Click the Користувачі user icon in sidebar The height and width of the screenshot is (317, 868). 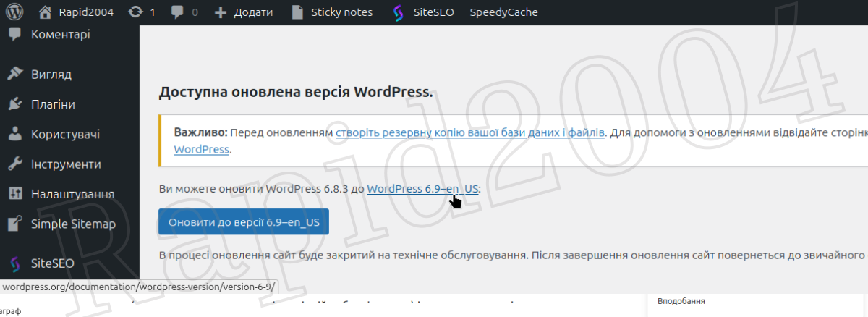point(15,135)
